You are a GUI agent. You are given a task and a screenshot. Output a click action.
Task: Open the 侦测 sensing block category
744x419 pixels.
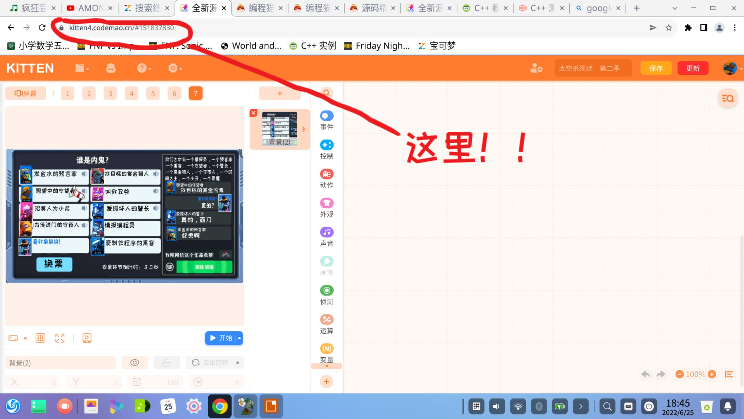point(326,295)
